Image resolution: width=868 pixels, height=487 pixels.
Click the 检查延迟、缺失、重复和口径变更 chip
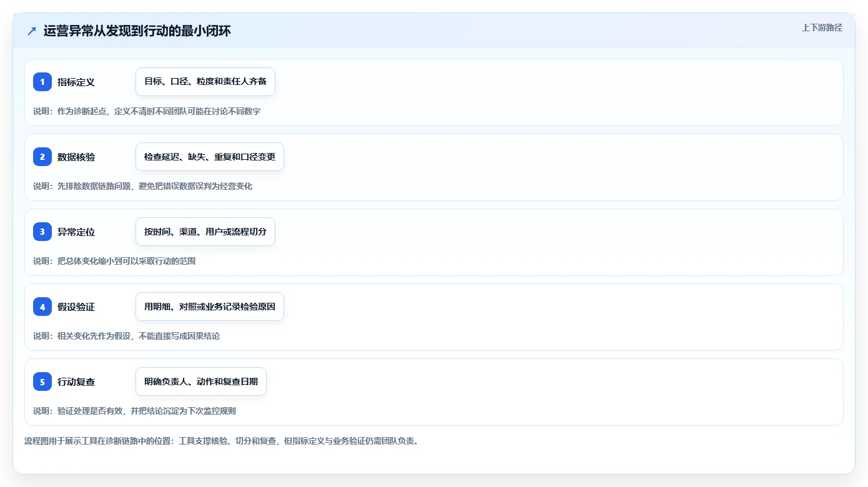210,157
